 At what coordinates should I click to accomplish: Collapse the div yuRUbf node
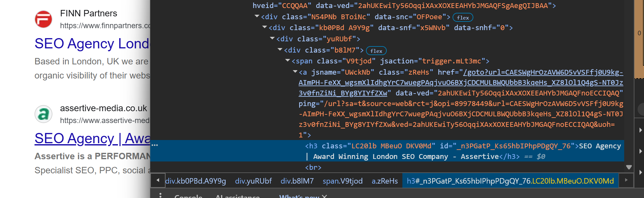(x=272, y=38)
